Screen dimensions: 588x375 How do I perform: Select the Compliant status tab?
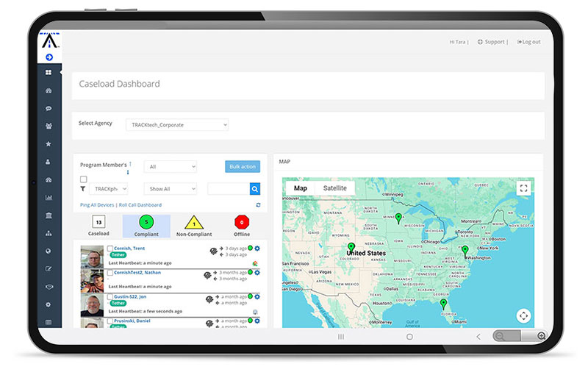pos(146,225)
